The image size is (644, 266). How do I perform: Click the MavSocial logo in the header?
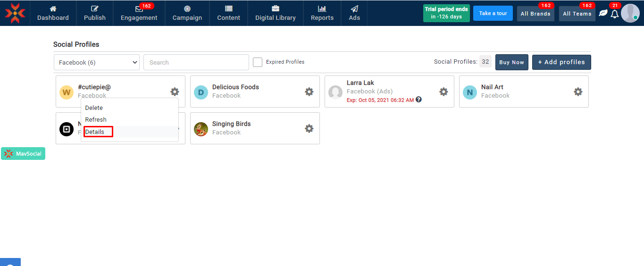pyautogui.click(x=15, y=13)
